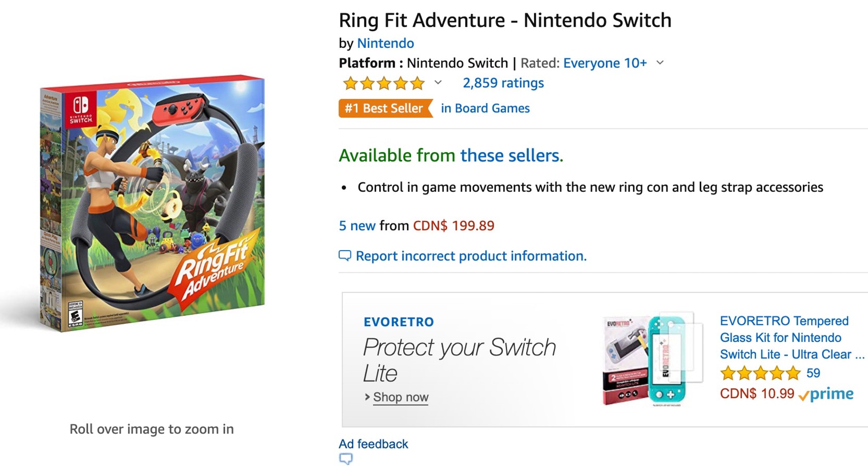The height and width of the screenshot is (466, 868).
Task: Click the speech bubble icon below Ad feedback
Action: [346, 459]
